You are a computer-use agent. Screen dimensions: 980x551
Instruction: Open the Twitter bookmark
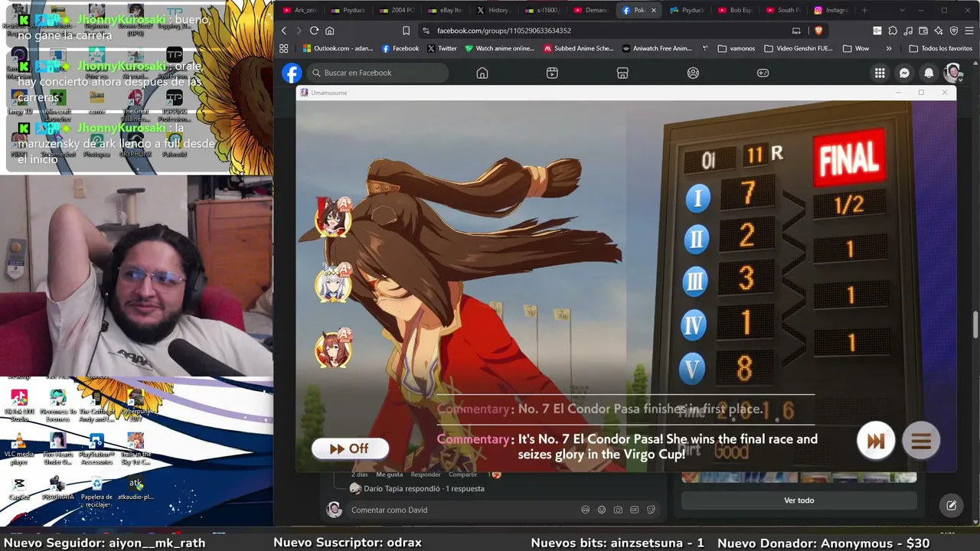442,48
